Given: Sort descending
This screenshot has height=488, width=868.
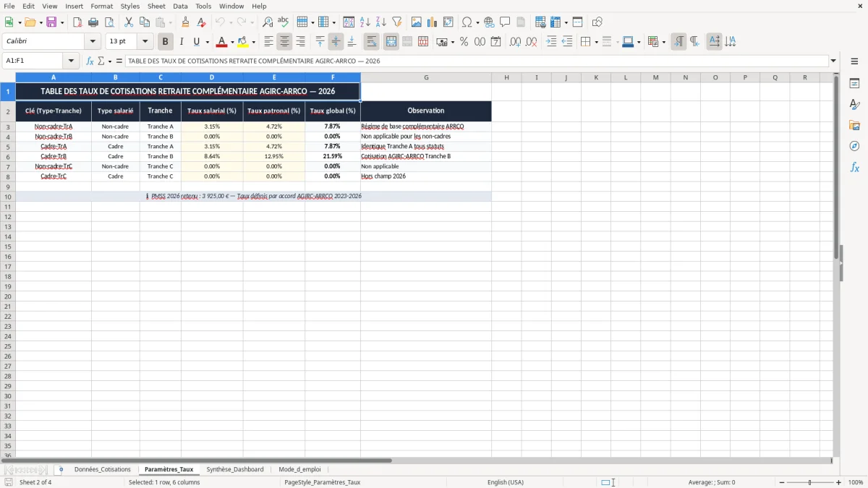Looking at the screenshot, I should click(380, 22).
